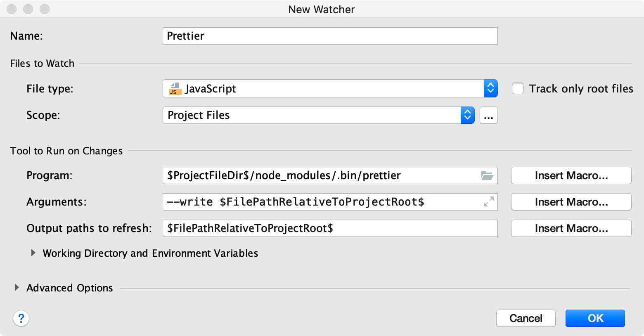Click the help question mark icon
The height and width of the screenshot is (336, 644).
21,318
